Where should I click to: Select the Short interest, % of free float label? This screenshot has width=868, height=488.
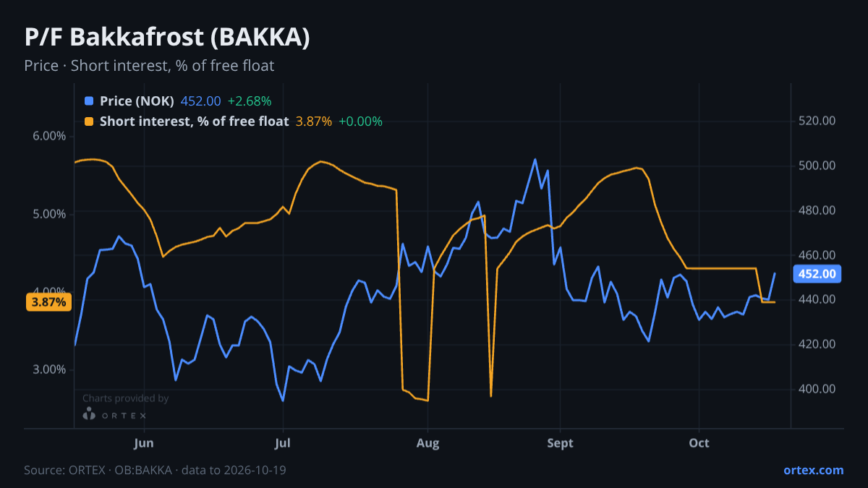tap(195, 121)
